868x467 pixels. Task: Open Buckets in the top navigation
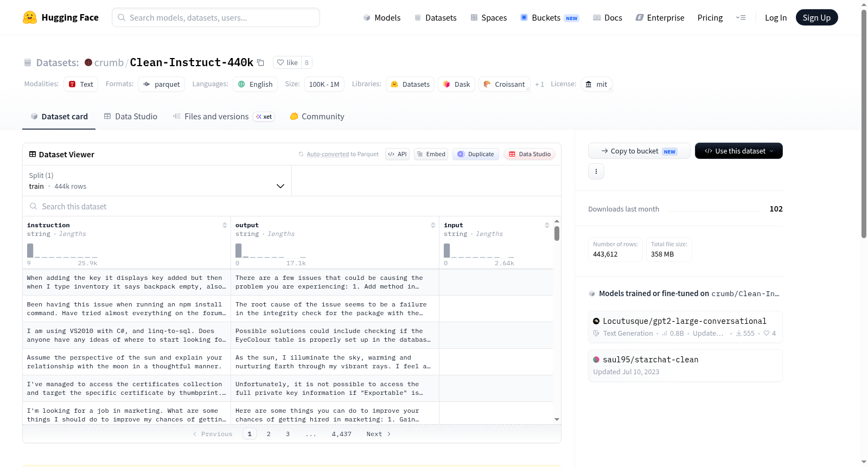coord(550,17)
